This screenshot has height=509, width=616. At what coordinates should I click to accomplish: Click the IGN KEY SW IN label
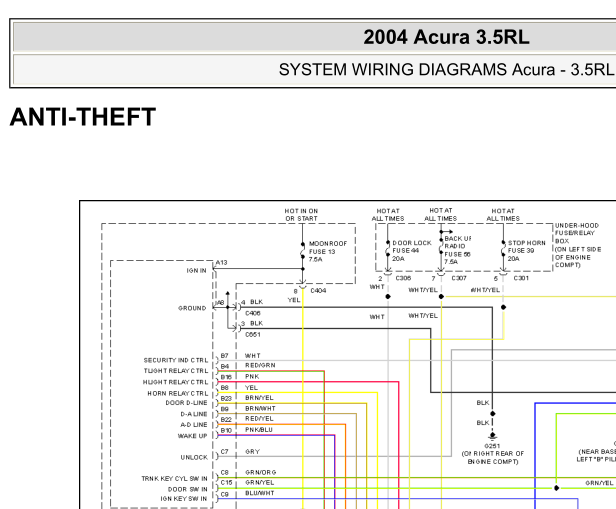tap(183, 499)
